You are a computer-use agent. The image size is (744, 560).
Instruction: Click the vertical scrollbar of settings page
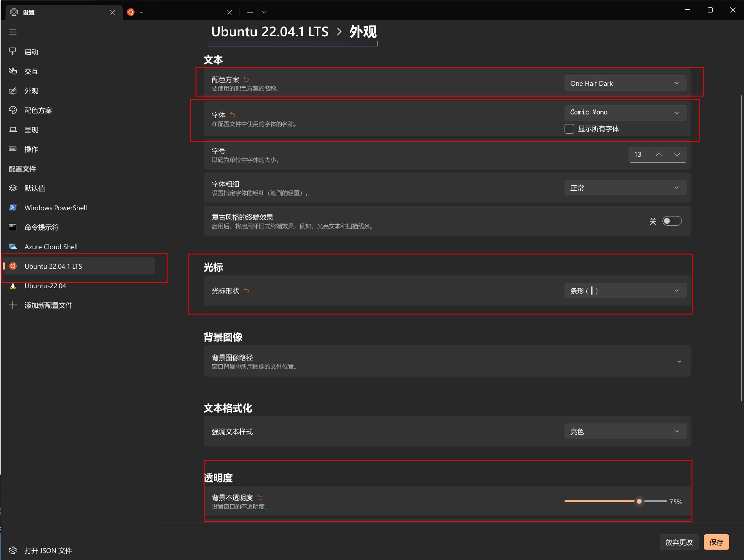tap(741, 248)
